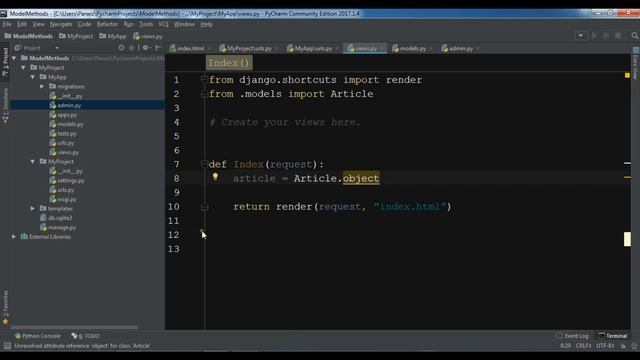Screen dimensions: 640x360
Task: Collapse the inner MyProject folder
Action: [x=33, y=162]
